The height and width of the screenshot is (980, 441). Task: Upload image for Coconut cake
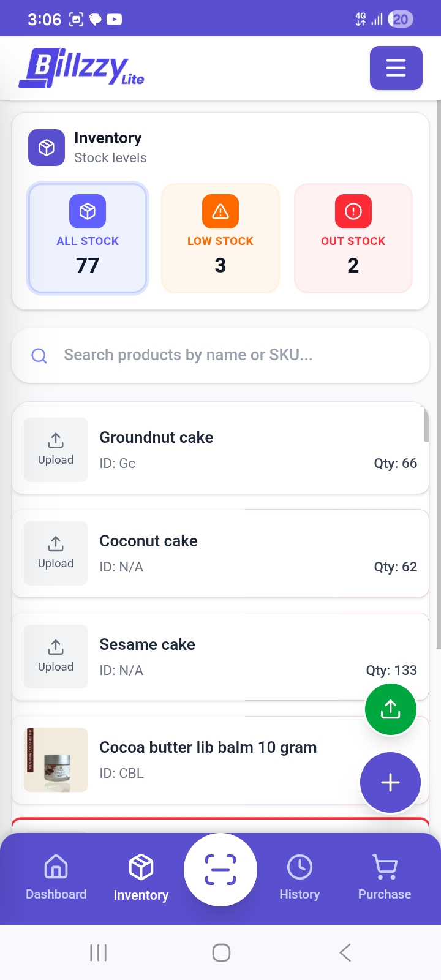(56, 553)
